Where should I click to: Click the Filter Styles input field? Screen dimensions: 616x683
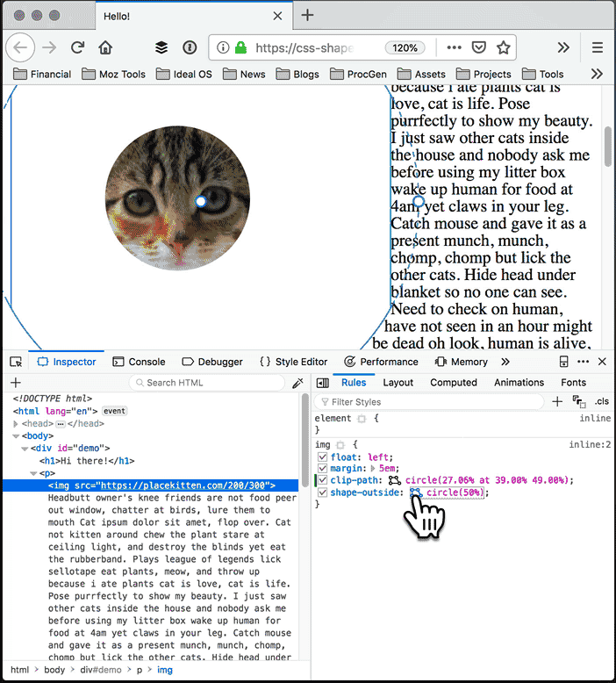pyautogui.click(x=429, y=401)
